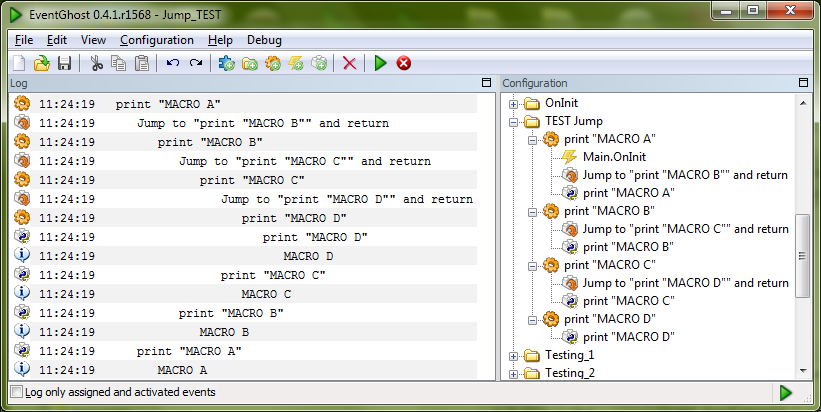The height and width of the screenshot is (412, 821).
Task: Save configuration with the floppy disk icon
Action: coord(64,63)
